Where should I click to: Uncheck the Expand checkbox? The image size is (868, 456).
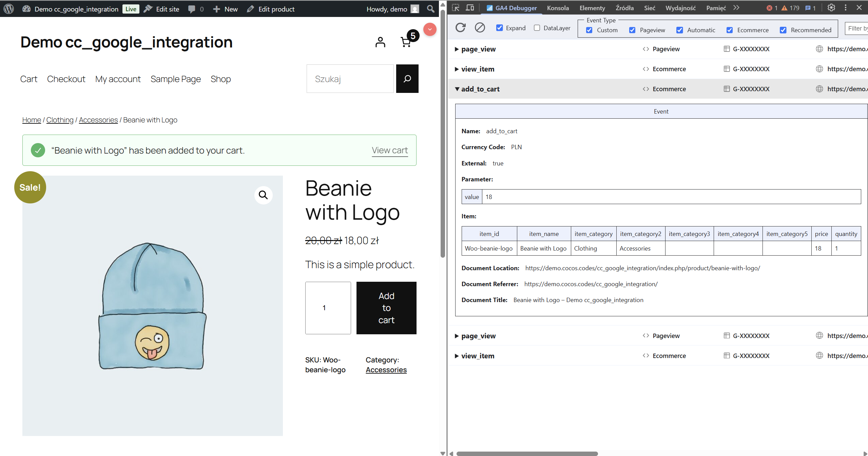(x=500, y=28)
